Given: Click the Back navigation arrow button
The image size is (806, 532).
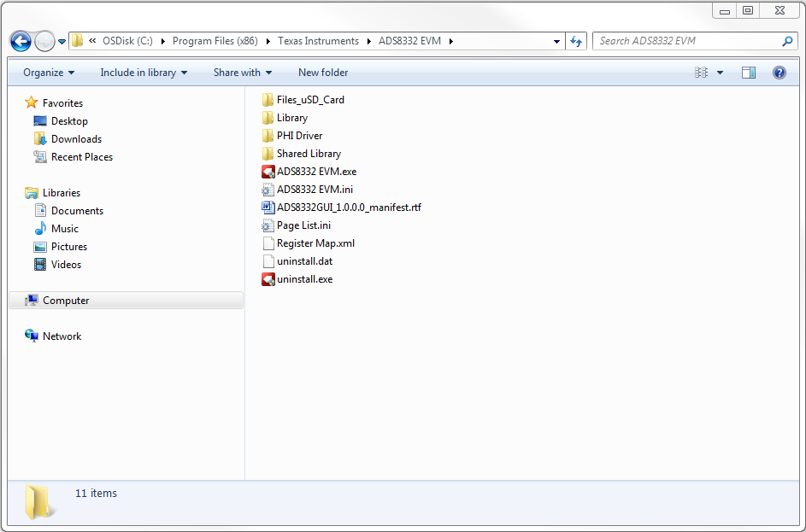Looking at the screenshot, I should [x=21, y=41].
